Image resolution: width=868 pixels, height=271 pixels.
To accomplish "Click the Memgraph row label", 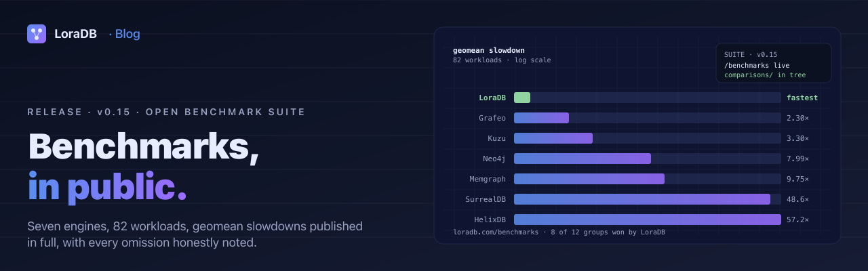I will point(488,179).
